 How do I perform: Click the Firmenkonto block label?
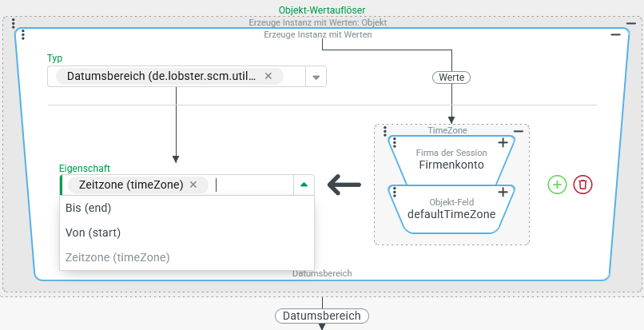coord(451,165)
